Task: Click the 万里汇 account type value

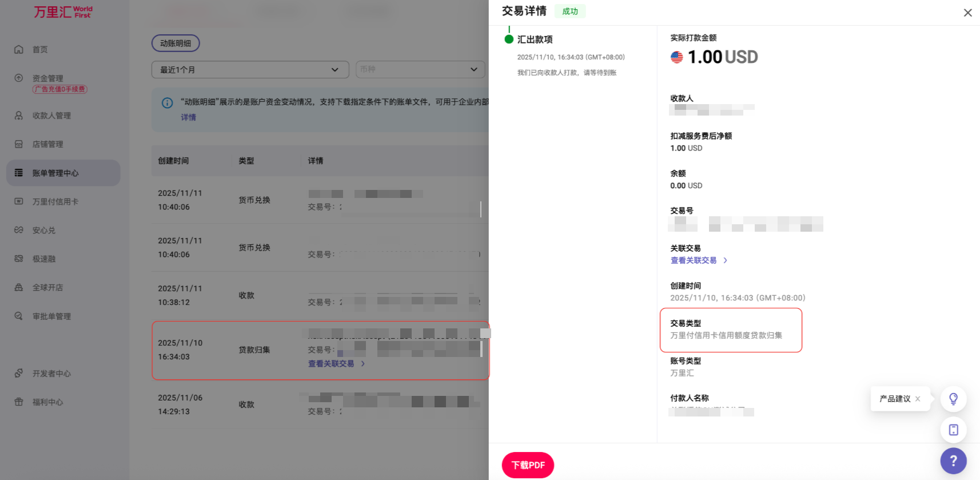Action: 682,373
